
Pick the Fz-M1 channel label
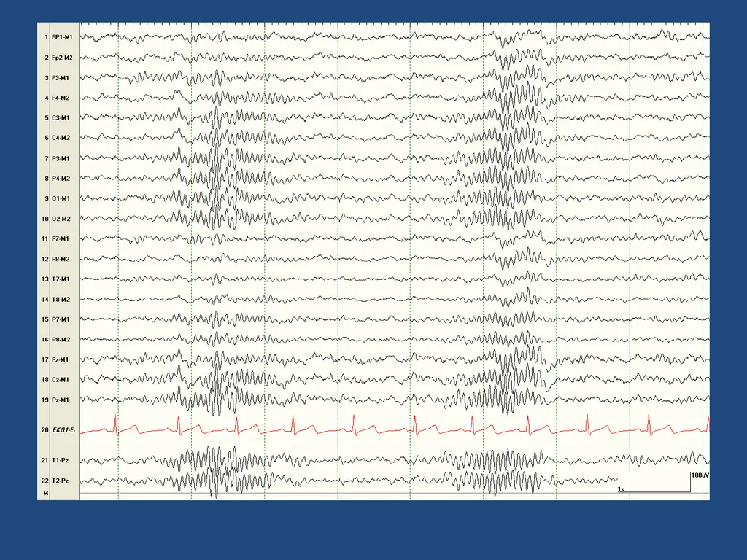tap(61, 359)
